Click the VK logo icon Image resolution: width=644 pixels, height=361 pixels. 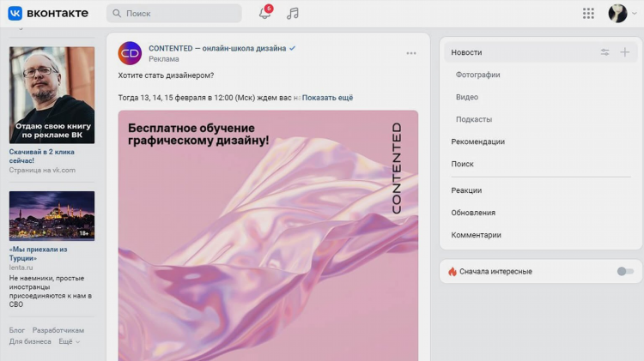pos(15,13)
